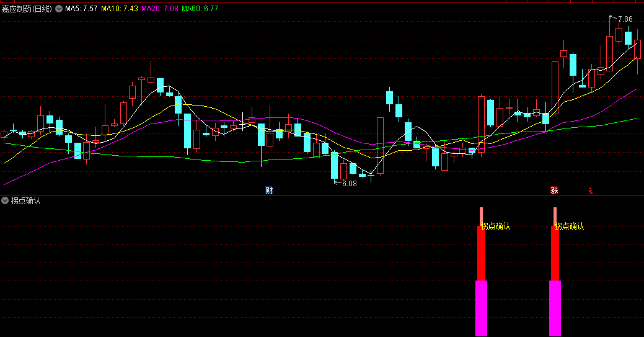644x337 pixels.
Task: Click the tall red candlestick above 6.08 label
Action: coord(381,146)
